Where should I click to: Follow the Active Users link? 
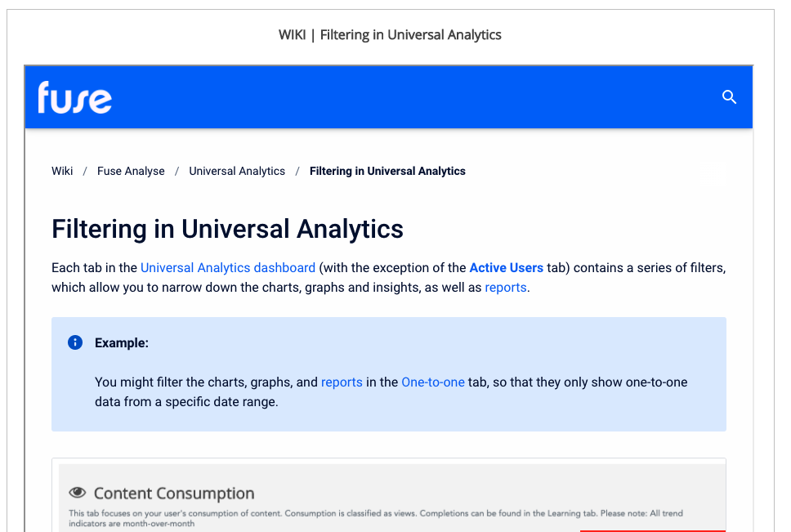506,267
